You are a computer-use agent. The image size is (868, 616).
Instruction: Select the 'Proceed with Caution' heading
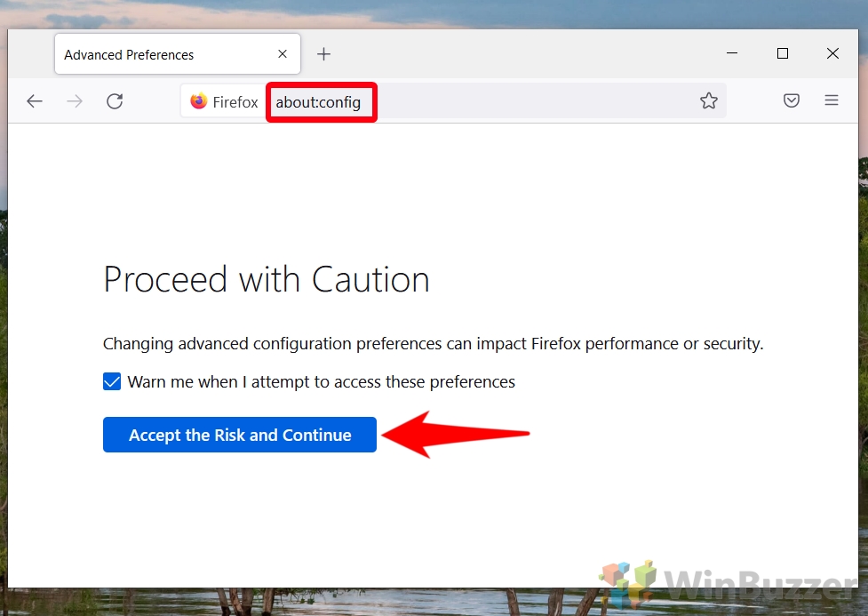tap(266, 279)
